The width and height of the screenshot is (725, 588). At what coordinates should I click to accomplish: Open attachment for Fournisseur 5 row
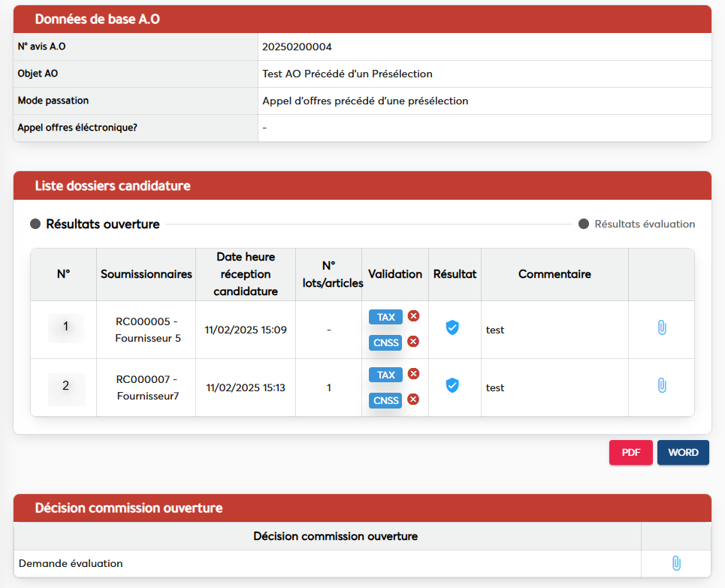click(x=661, y=327)
